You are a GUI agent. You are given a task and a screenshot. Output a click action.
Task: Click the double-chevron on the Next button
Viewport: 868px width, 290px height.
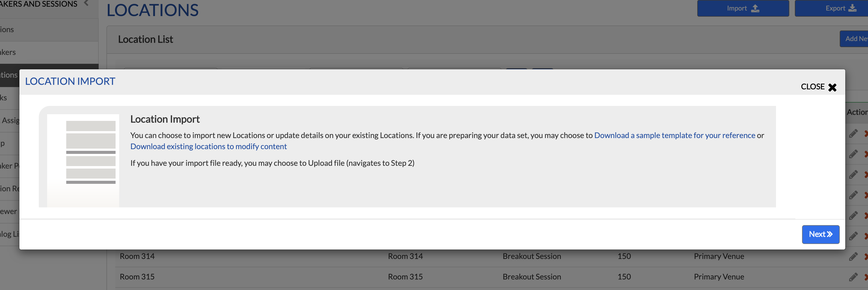[829, 234]
